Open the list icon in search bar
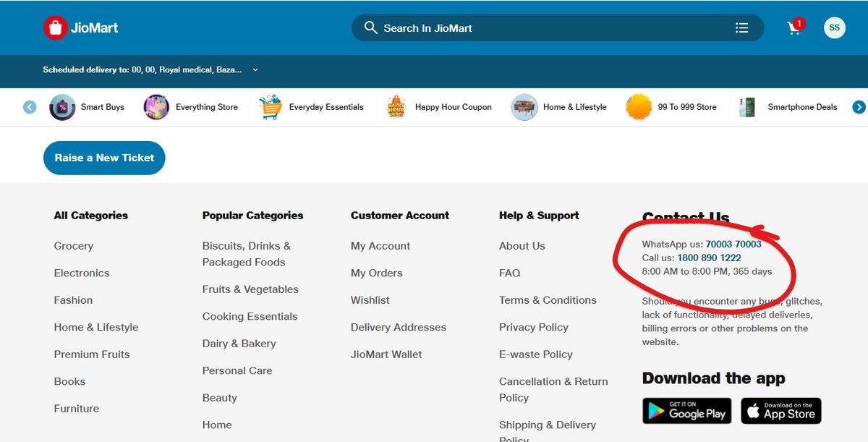This screenshot has width=868, height=442. click(x=741, y=27)
